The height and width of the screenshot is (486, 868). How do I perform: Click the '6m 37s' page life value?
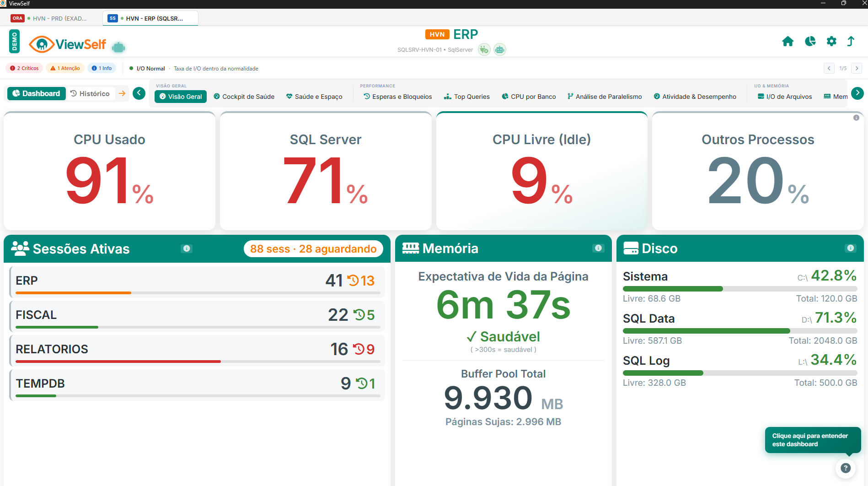pyautogui.click(x=503, y=305)
